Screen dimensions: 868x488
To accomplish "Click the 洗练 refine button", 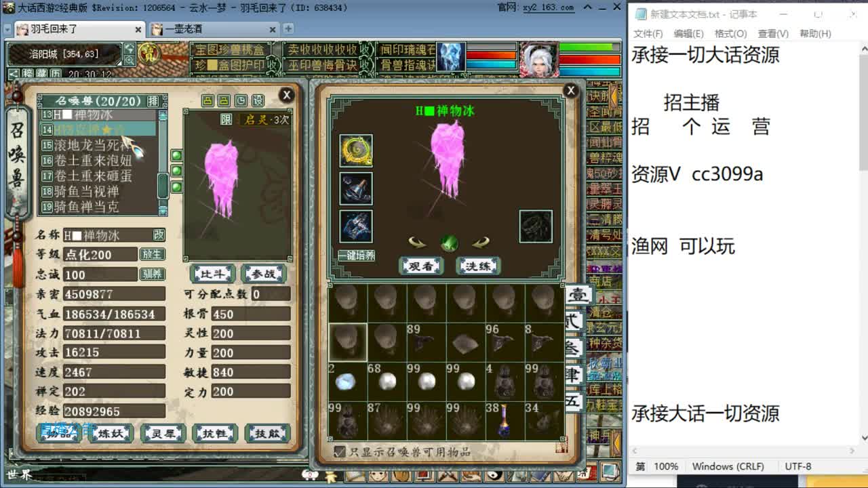I will coord(479,266).
